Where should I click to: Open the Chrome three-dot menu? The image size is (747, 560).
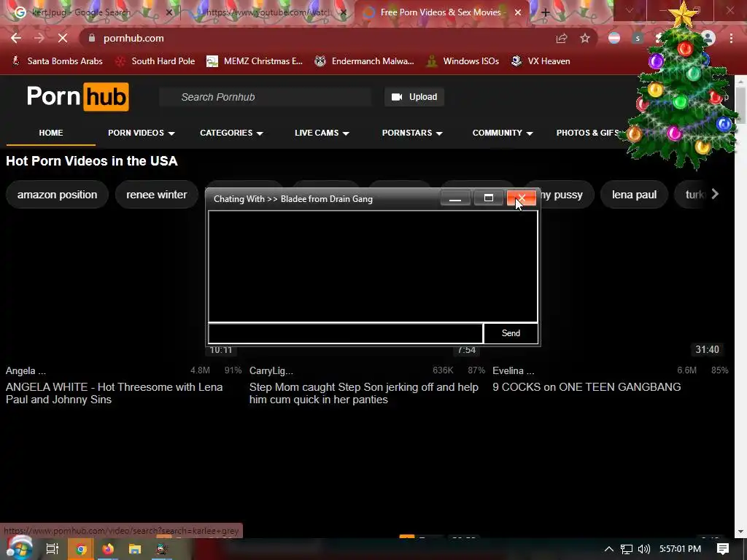click(731, 38)
